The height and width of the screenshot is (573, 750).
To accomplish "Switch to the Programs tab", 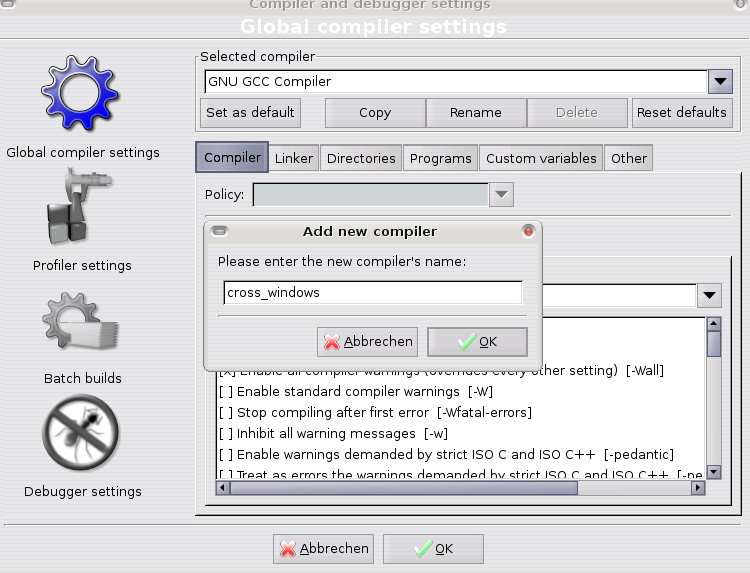I will (441, 158).
